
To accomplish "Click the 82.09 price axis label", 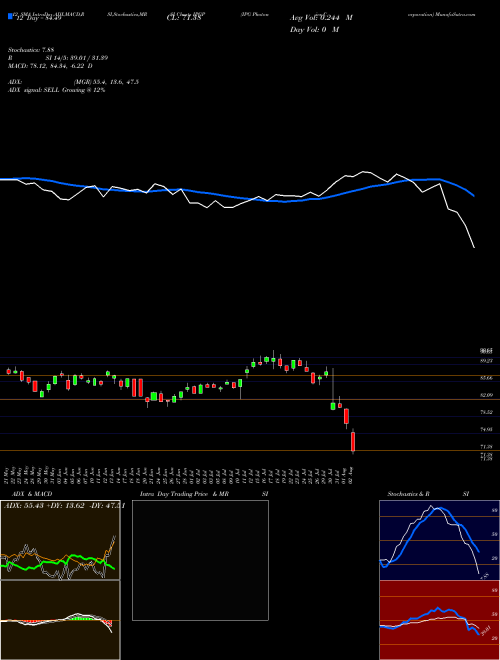I will point(487,395).
